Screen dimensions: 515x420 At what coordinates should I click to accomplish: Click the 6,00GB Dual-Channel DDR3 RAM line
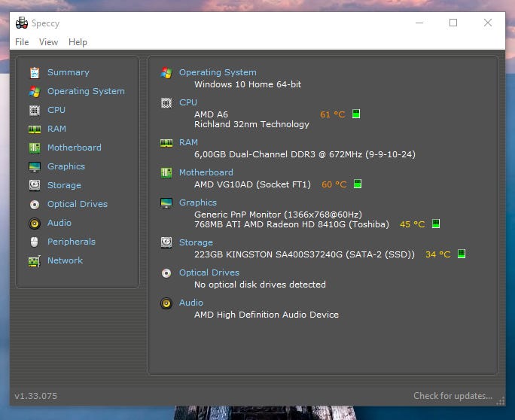point(305,154)
